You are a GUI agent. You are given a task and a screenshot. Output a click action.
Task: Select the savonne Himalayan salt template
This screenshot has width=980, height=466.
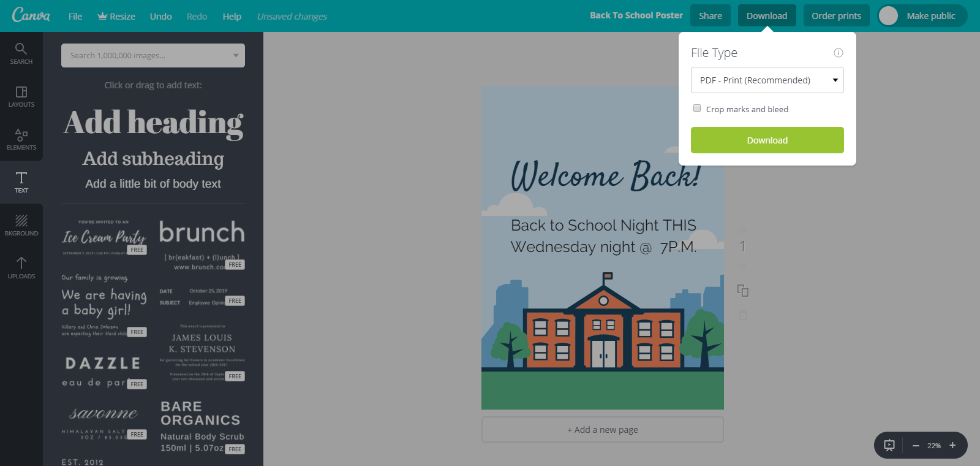point(104,423)
